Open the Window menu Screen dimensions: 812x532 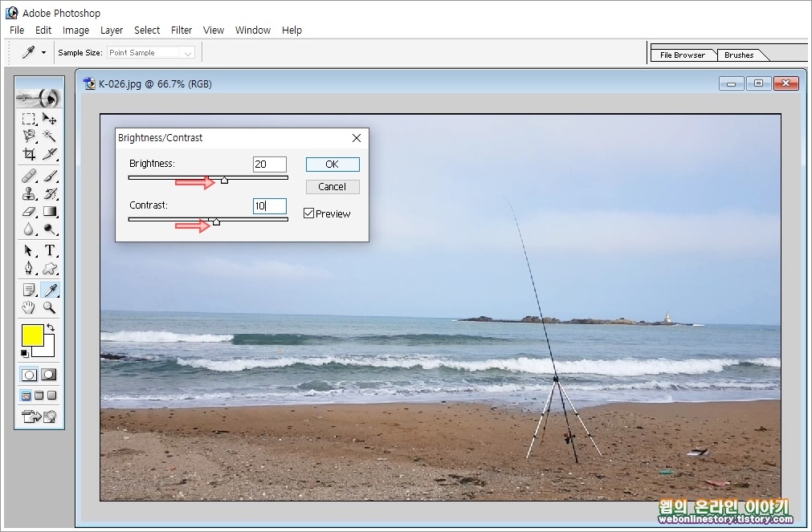pyautogui.click(x=253, y=30)
